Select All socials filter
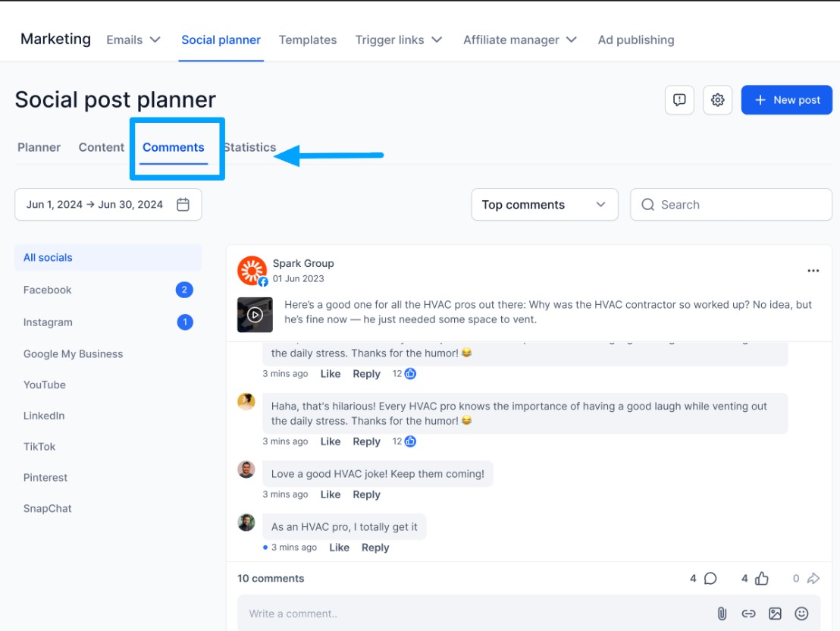 click(x=108, y=258)
